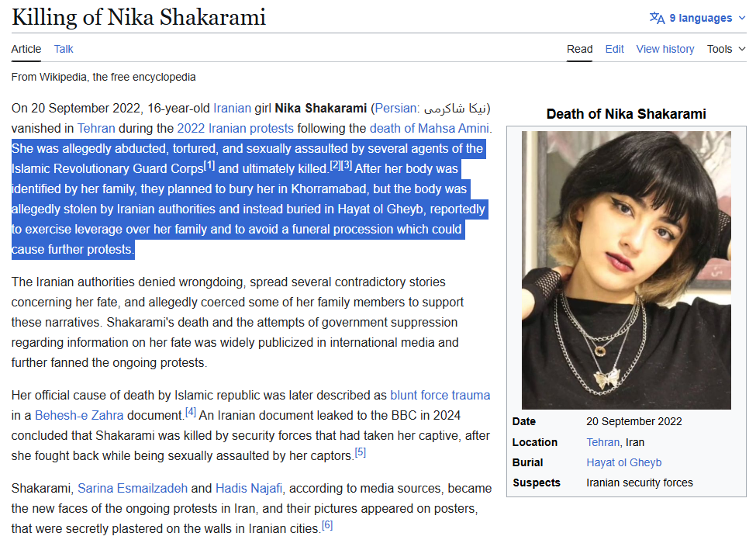This screenshot has height=557, width=756.
Task: Click the page title Killing of Nika Shakarami
Action: [139, 17]
